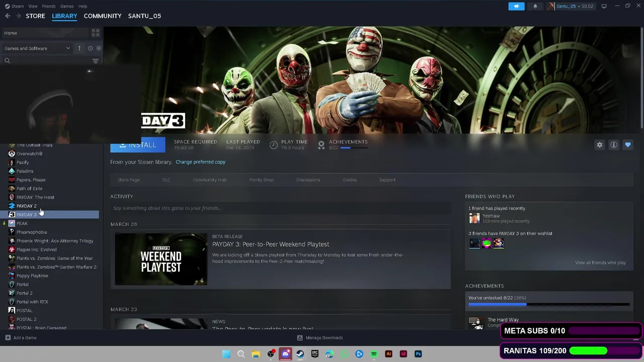Click the activity status input field

pyautogui.click(x=281, y=208)
